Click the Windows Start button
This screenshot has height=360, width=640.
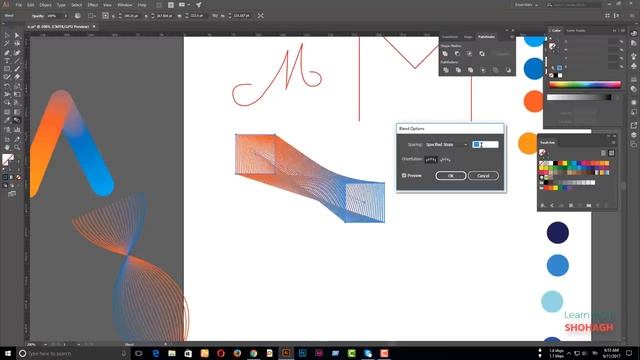point(7,353)
